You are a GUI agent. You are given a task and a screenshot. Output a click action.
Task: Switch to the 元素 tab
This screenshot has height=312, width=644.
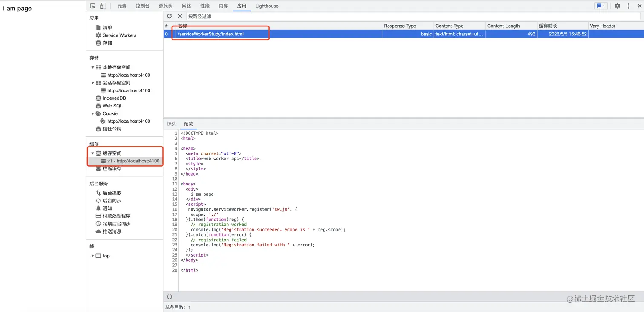pyautogui.click(x=122, y=6)
